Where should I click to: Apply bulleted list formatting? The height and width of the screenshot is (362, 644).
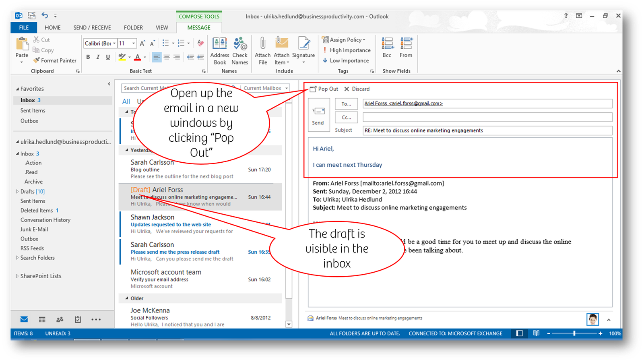click(x=165, y=43)
